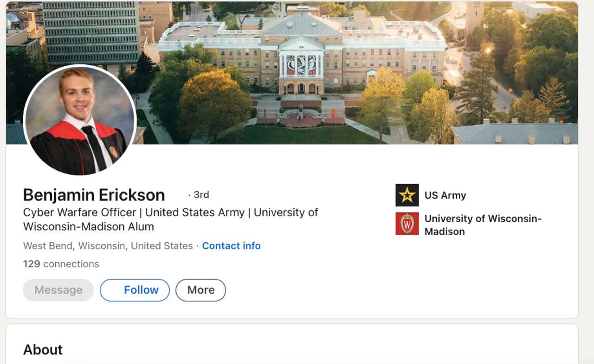The image size is (594, 364).
Task: Click the University of Wisconsin-Madison education entry text
Action: pos(484,224)
